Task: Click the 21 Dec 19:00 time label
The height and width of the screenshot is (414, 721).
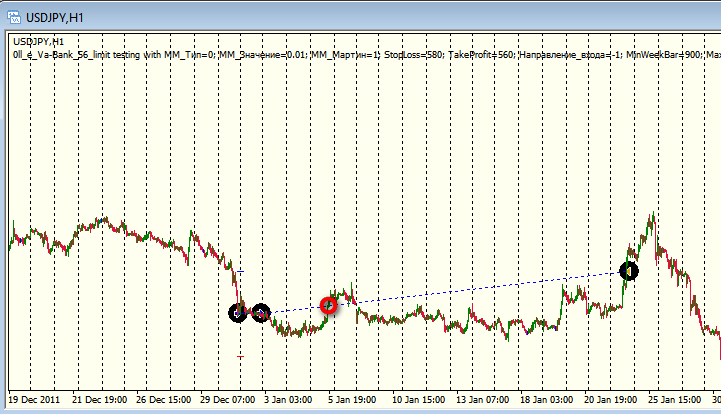Action: [x=99, y=400]
